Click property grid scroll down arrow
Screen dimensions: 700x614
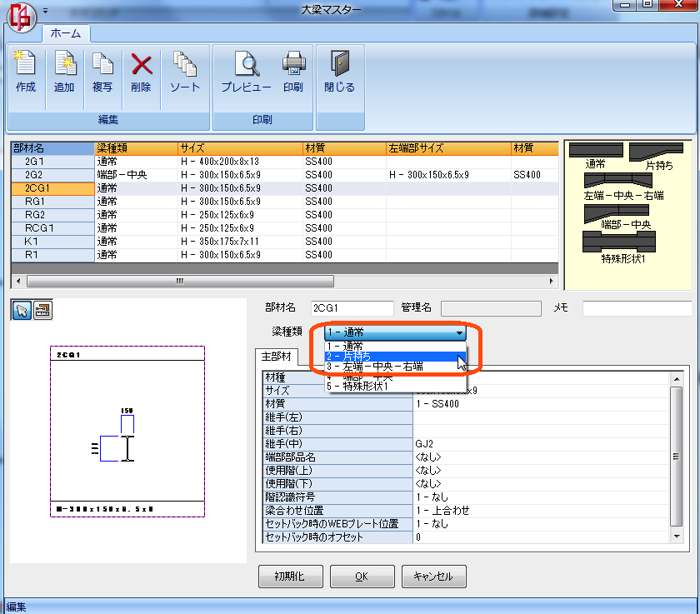pos(677,537)
